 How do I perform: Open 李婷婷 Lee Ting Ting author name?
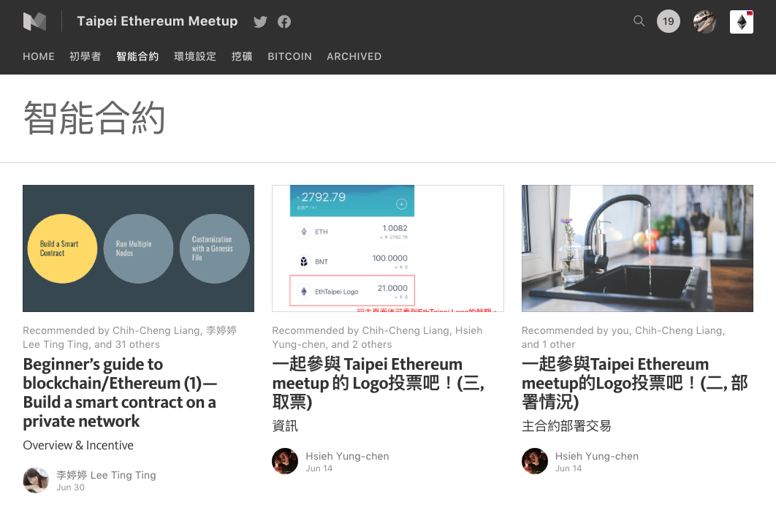pos(106,475)
